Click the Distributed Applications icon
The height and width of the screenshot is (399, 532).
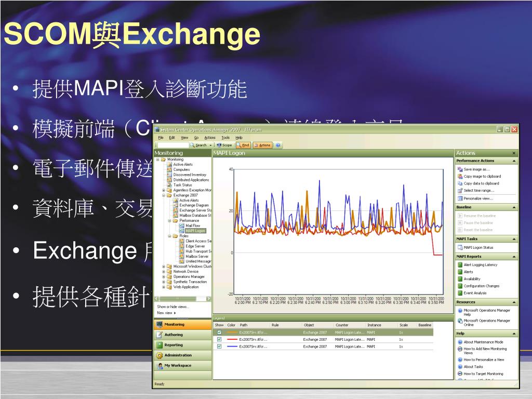coord(169,180)
